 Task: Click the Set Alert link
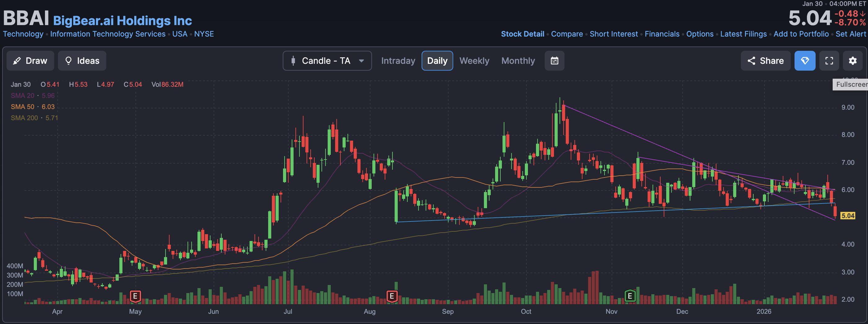point(850,34)
